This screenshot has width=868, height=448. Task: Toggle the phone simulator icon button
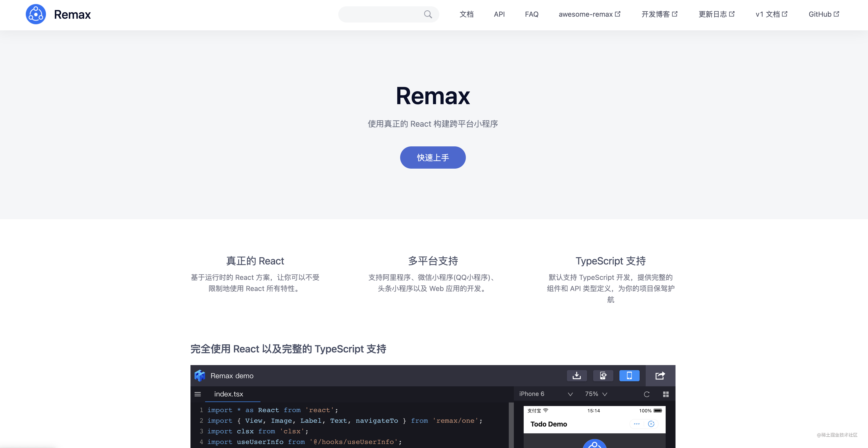click(x=629, y=375)
